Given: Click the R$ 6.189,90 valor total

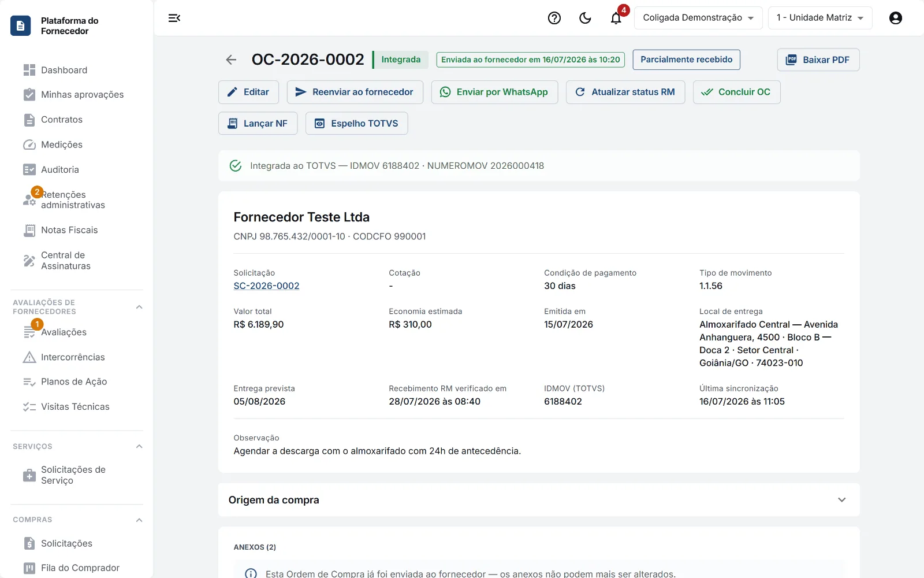Looking at the screenshot, I should (x=258, y=324).
